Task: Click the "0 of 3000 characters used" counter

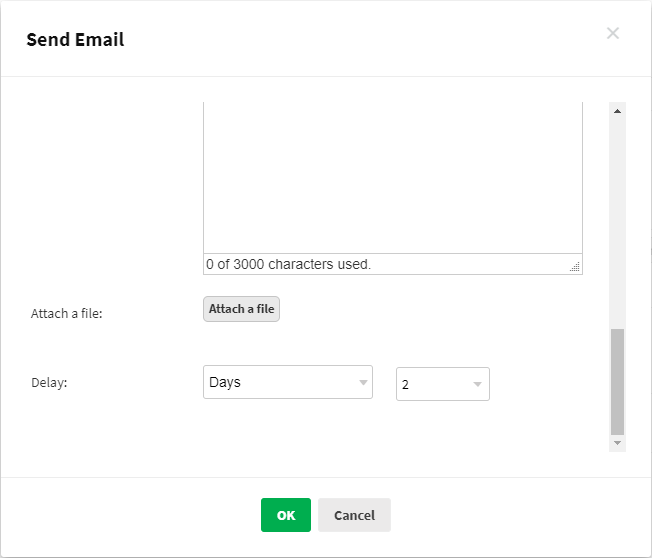Action: (x=288, y=264)
